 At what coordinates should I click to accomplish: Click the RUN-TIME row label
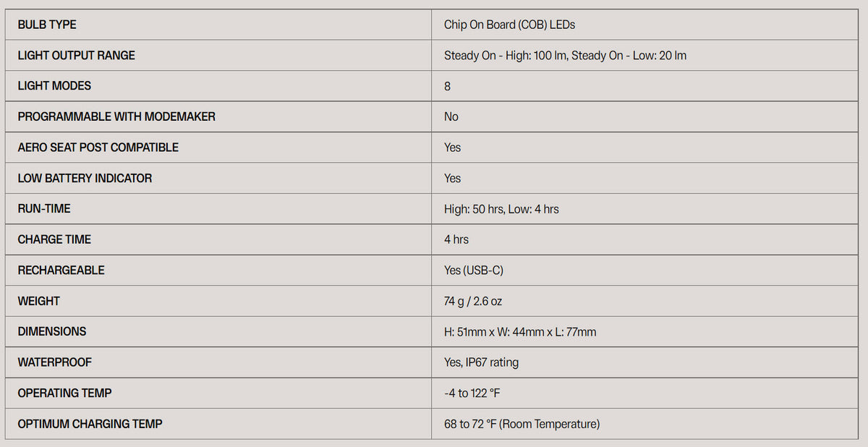(44, 208)
